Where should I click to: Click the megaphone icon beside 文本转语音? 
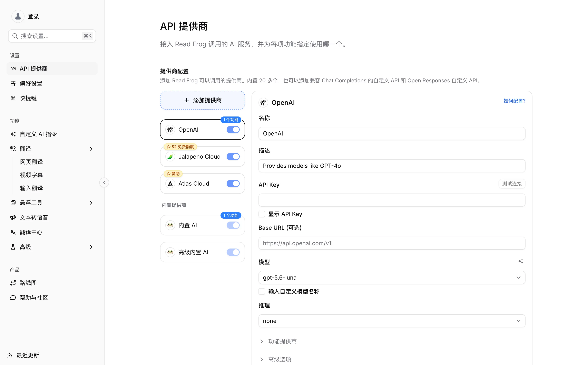point(13,217)
